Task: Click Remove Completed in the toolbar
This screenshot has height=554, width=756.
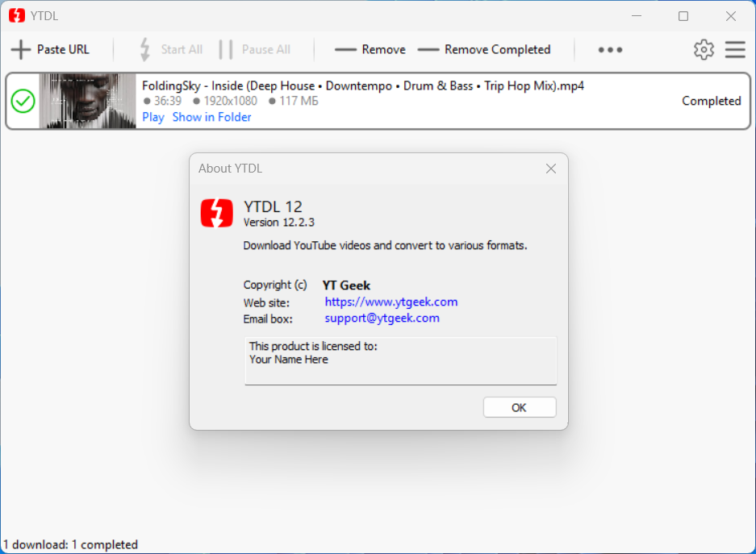Action: [x=484, y=50]
